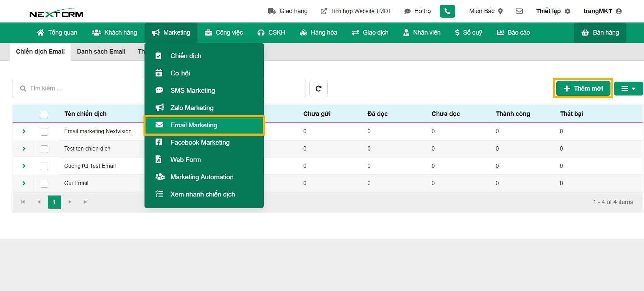
Task: Click the Thêm mới button
Action: [x=583, y=89]
